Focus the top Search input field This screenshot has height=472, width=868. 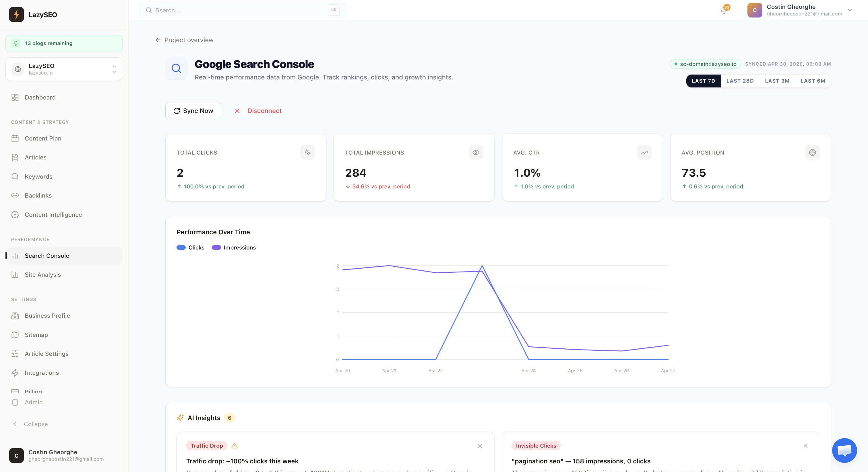click(242, 10)
